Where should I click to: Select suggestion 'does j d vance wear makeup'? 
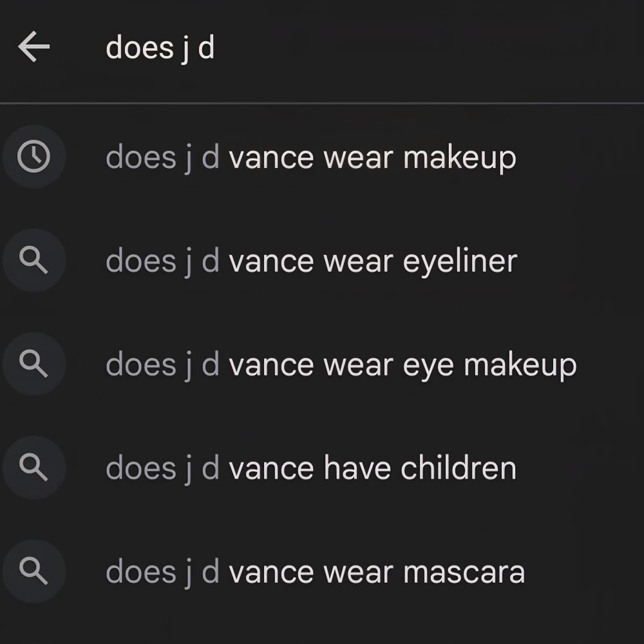[322, 157]
